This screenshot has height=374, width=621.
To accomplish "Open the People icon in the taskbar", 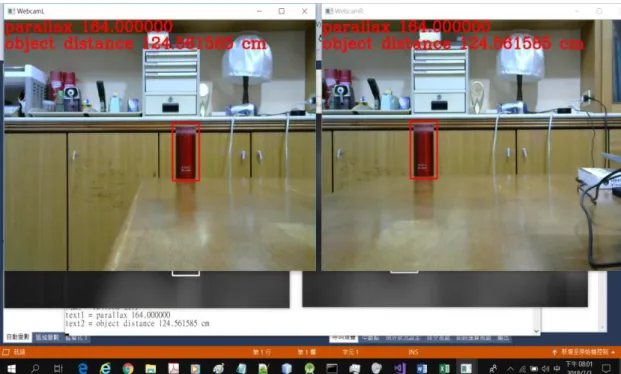I will click(x=493, y=368).
